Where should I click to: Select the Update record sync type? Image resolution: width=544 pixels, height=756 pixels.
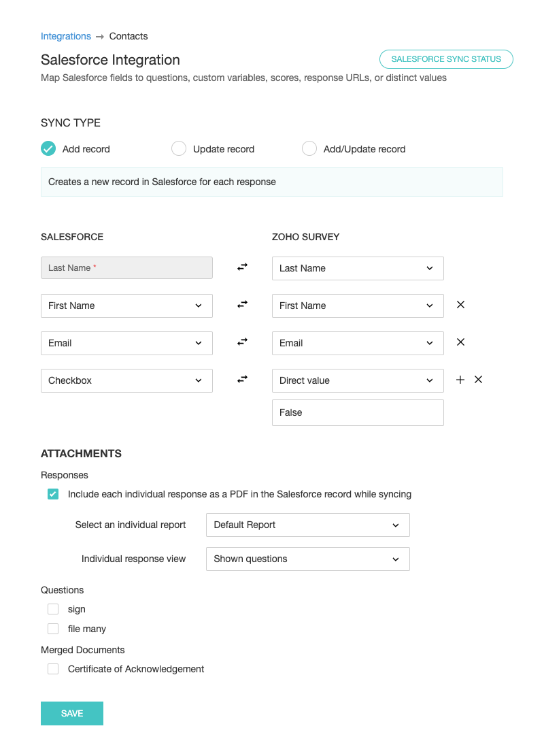(x=179, y=148)
